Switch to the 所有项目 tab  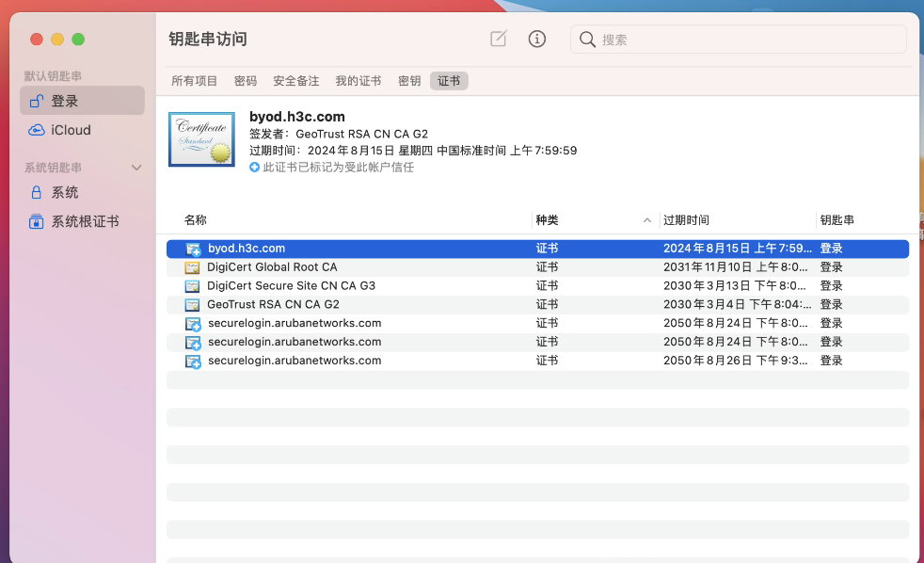195,81
